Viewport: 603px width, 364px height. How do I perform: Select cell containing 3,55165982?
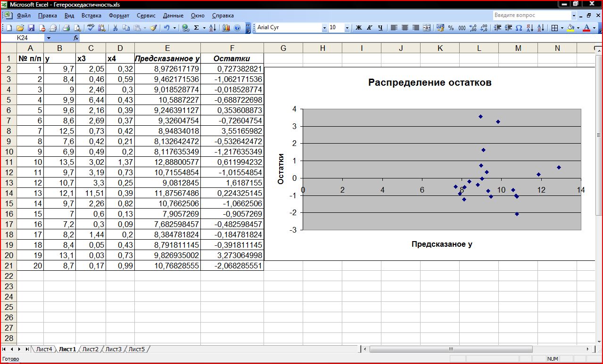[232, 131]
